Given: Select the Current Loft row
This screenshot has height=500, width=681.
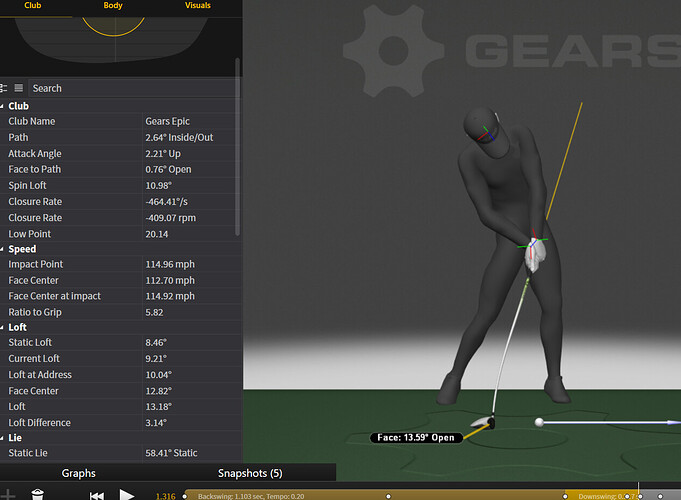Looking at the screenshot, I should pyautogui.click(x=119, y=358).
